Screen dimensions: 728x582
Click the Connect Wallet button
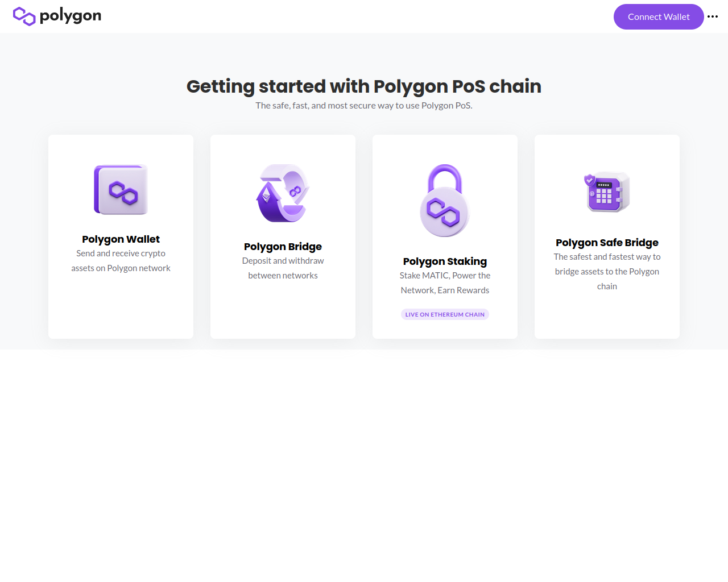pos(659,17)
